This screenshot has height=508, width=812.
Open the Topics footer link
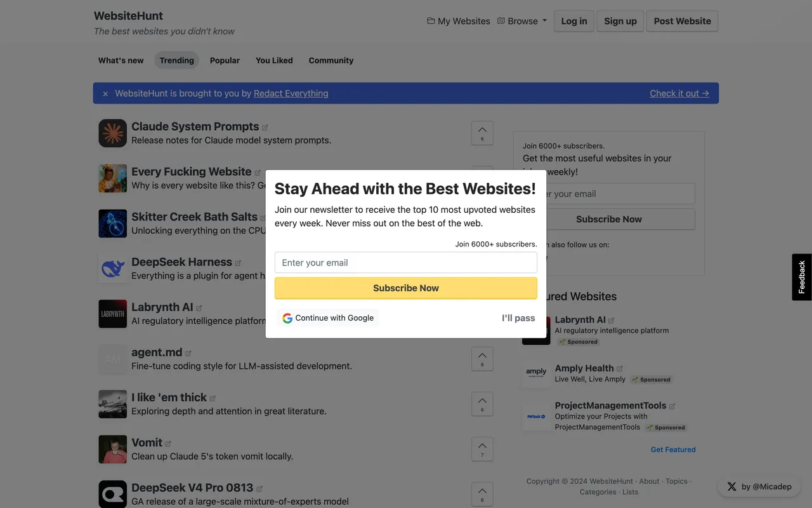click(676, 481)
